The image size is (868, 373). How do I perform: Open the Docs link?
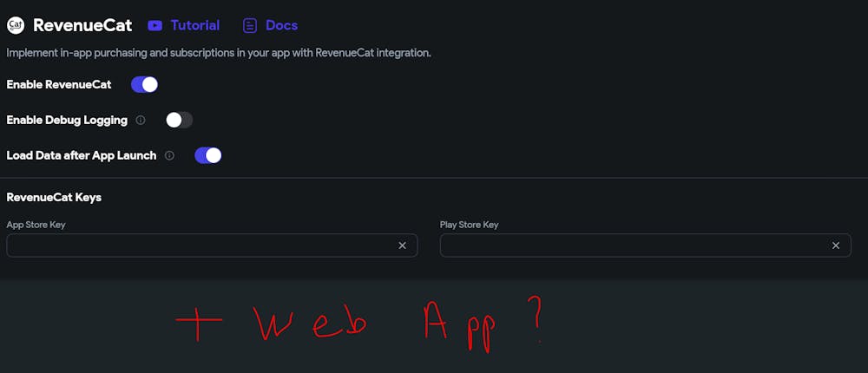point(281,26)
